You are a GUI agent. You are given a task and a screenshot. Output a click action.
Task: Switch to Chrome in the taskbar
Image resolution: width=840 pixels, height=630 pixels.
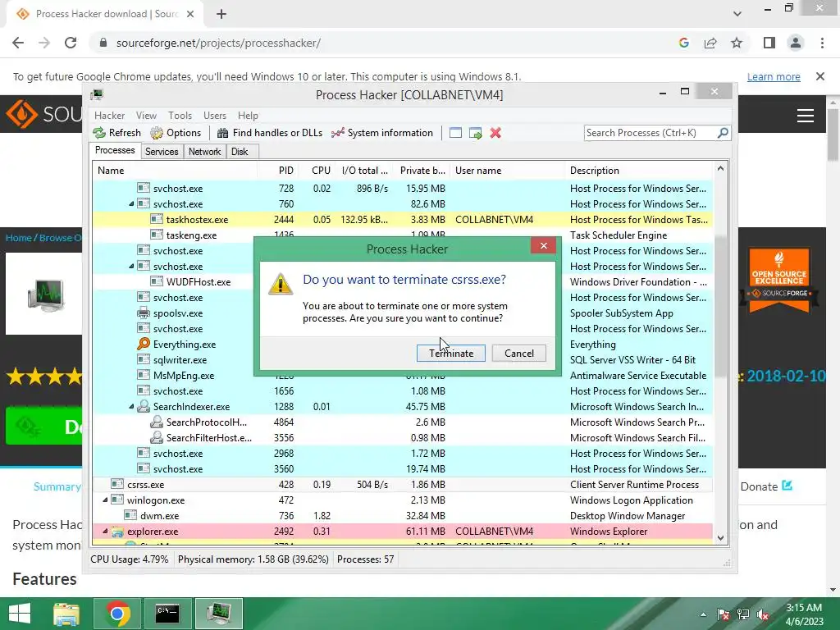coord(117,614)
